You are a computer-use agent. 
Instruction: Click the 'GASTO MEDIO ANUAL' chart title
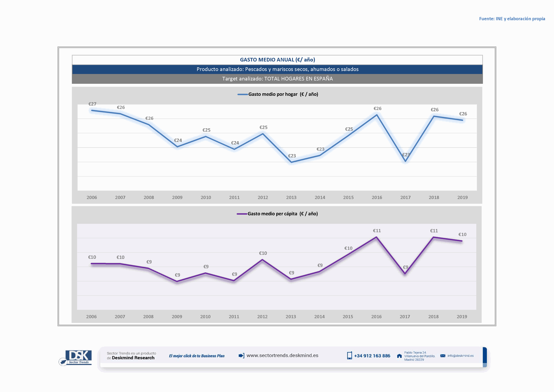tap(277, 60)
